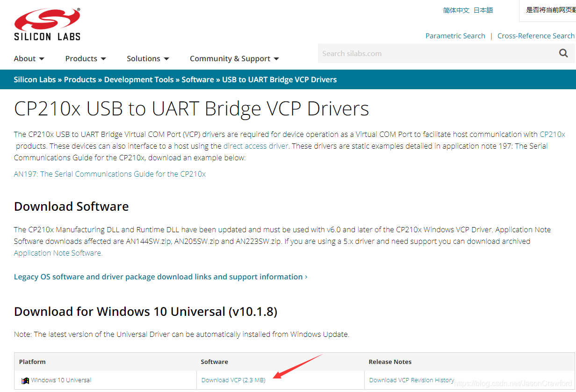
Task: Open the direct access driver link
Action: tap(256, 146)
